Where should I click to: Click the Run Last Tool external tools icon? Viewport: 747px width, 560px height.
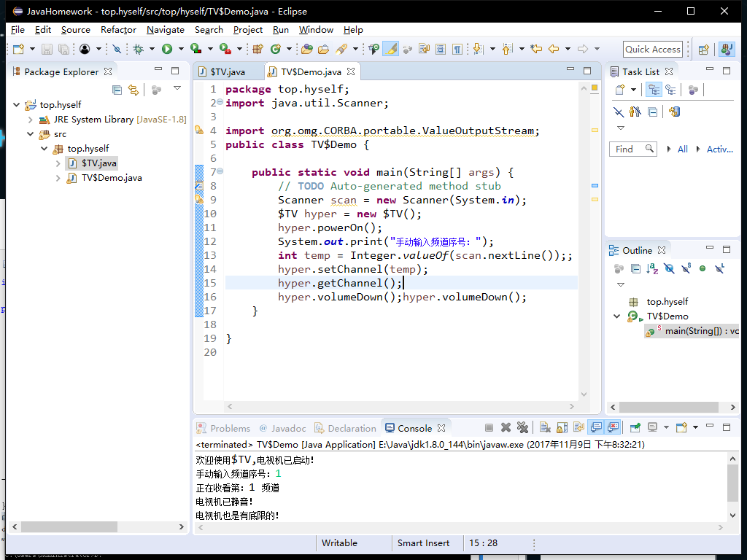(225, 49)
